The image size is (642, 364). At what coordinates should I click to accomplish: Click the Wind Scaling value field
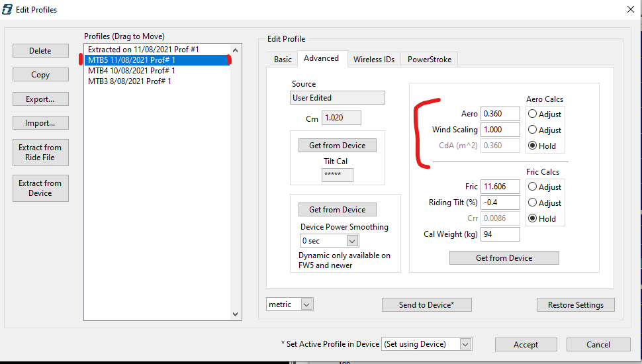[x=500, y=130]
